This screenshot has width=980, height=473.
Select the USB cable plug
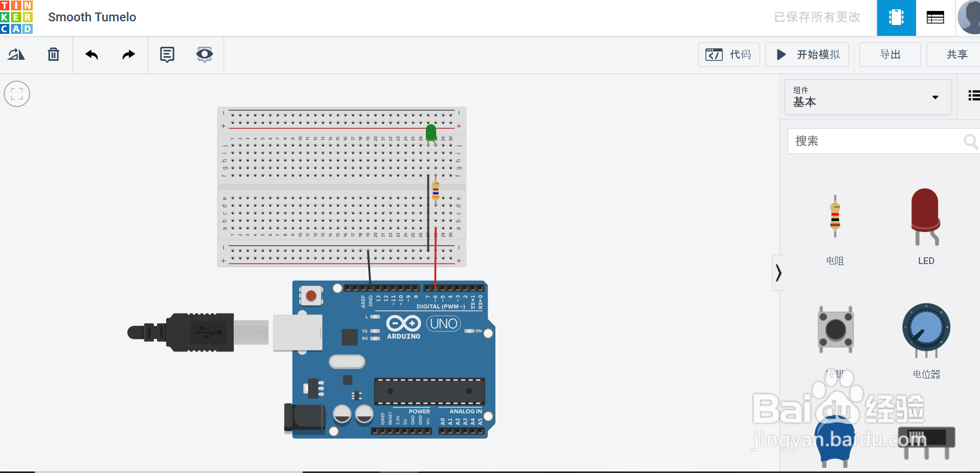click(x=197, y=332)
